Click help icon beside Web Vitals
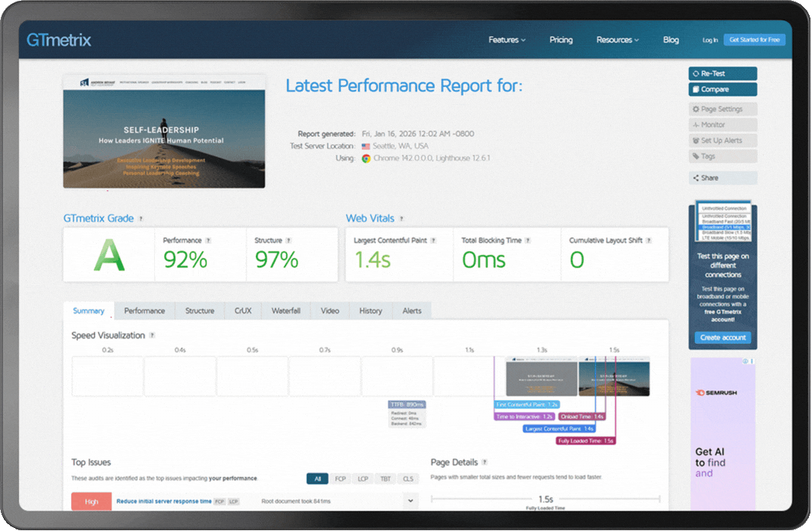812x531 pixels. click(402, 219)
